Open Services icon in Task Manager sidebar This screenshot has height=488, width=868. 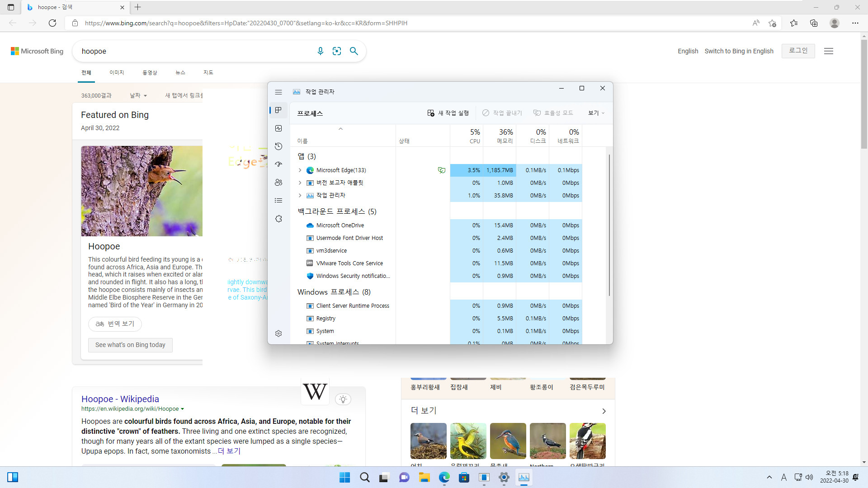coord(278,219)
